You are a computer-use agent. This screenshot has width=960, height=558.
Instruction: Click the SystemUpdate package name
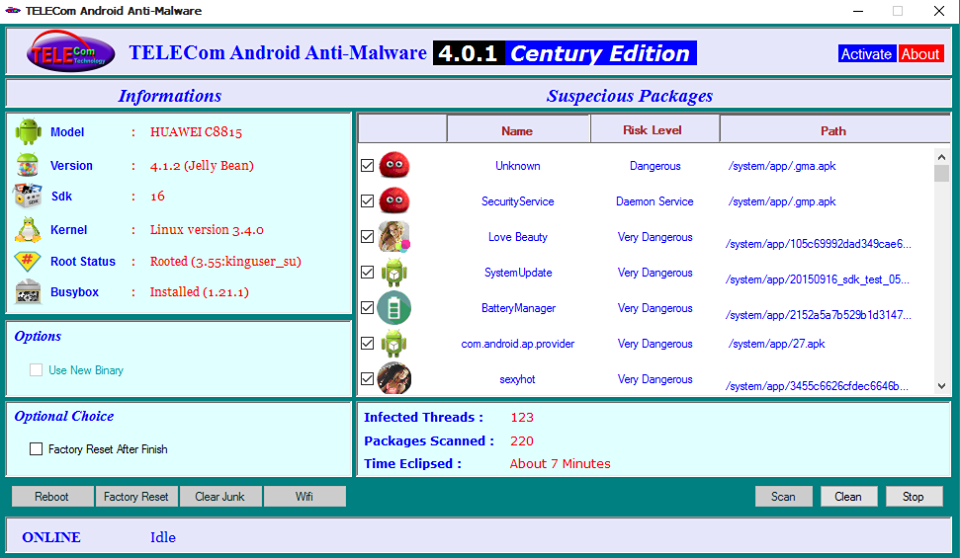[518, 273]
